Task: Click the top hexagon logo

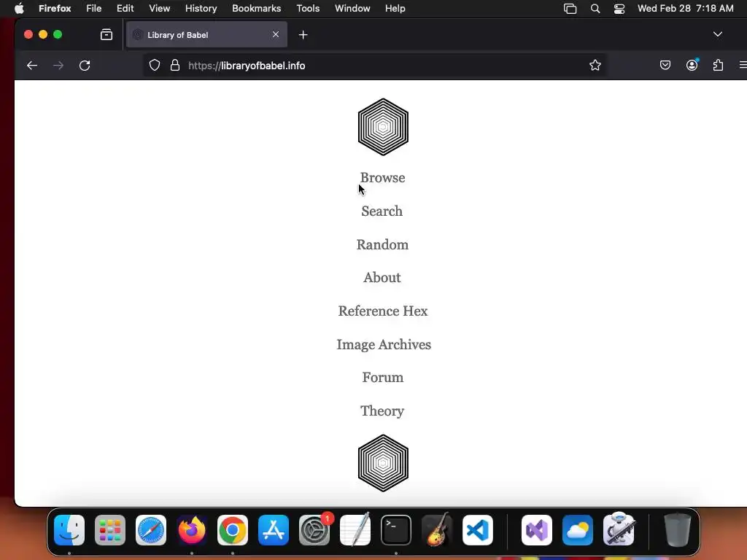Action: [x=383, y=127]
